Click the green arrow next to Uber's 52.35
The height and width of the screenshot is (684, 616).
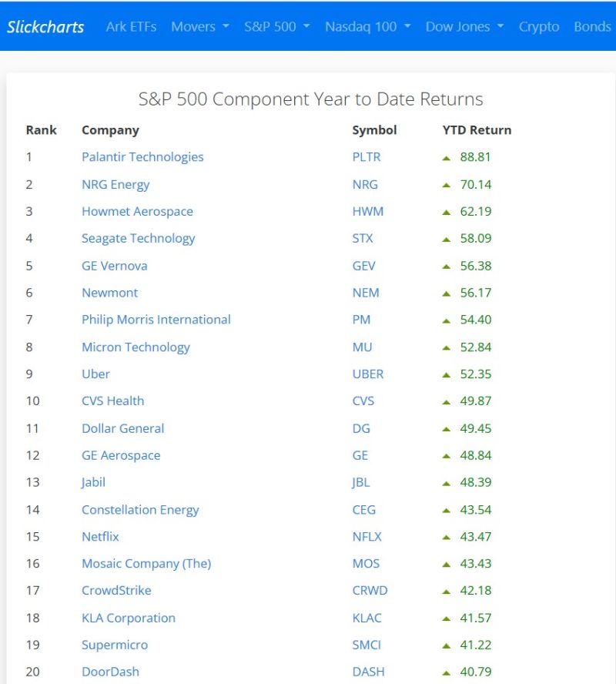coord(447,374)
